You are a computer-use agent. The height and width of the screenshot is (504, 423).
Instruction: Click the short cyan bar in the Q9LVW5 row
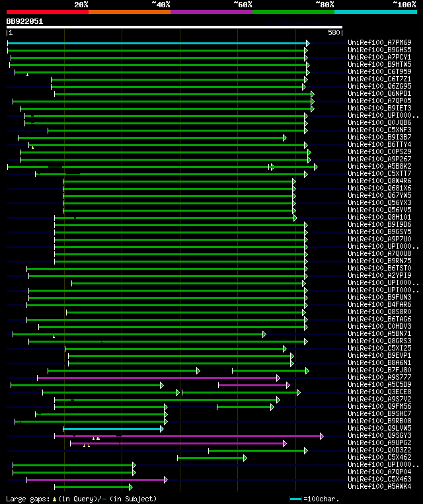(x=113, y=429)
